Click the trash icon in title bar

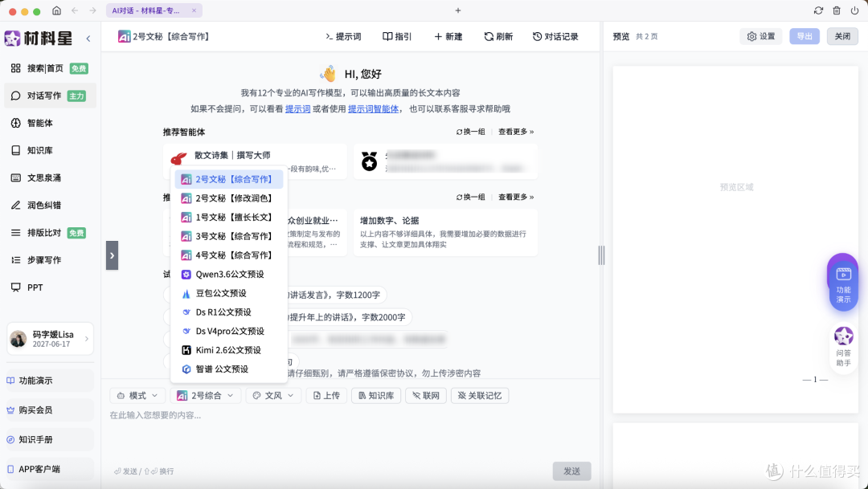coord(837,10)
